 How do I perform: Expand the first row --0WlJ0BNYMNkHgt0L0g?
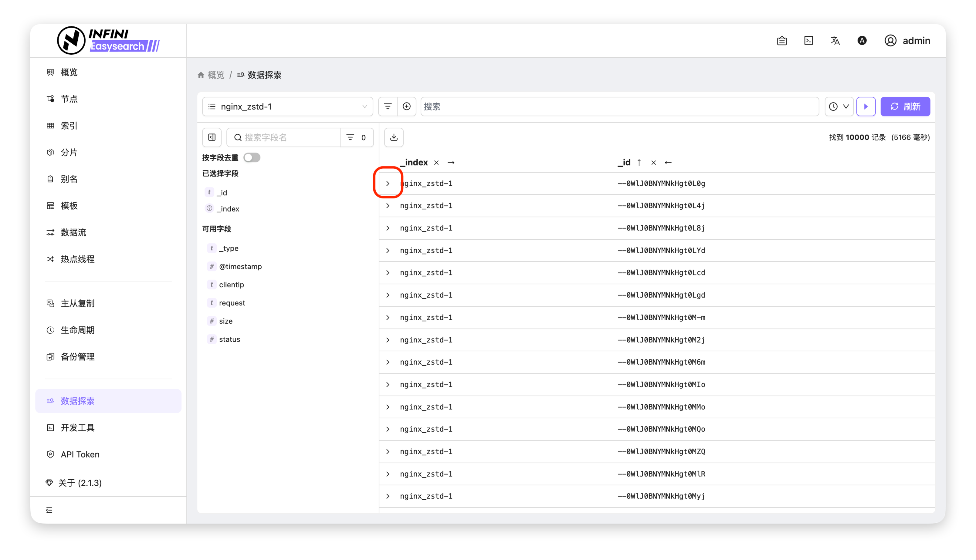point(388,184)
